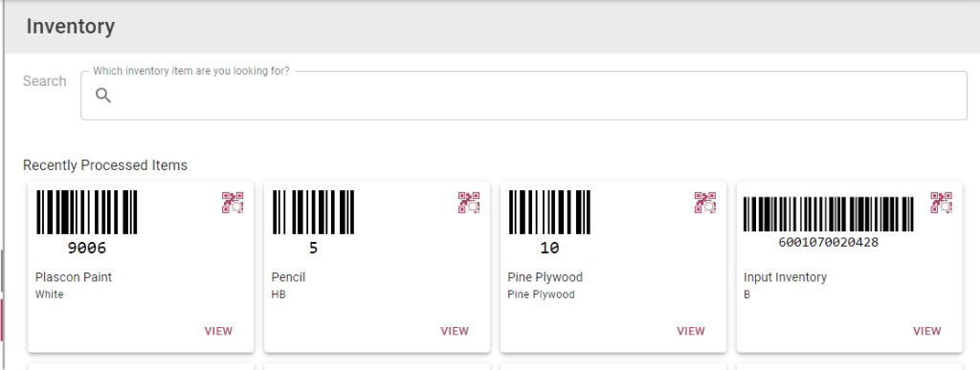View the Input Inventory item
The image size is (980, 370).
click(x=926, y=332)
